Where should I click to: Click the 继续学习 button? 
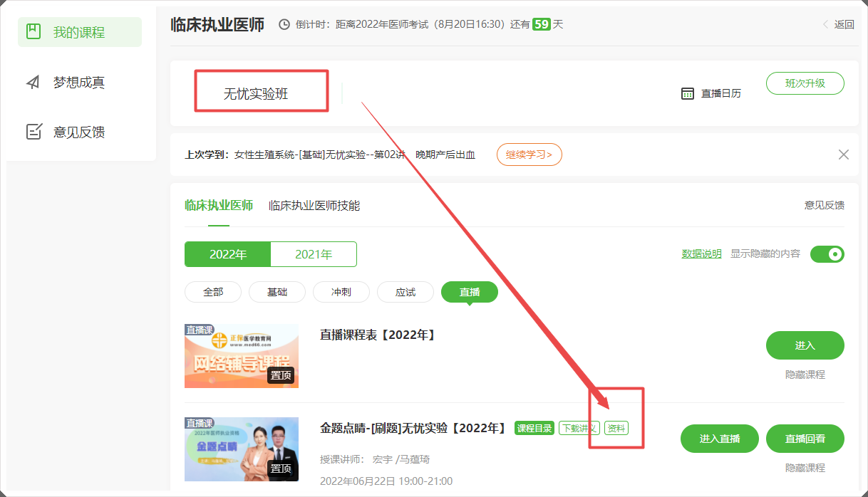(529, 155)
